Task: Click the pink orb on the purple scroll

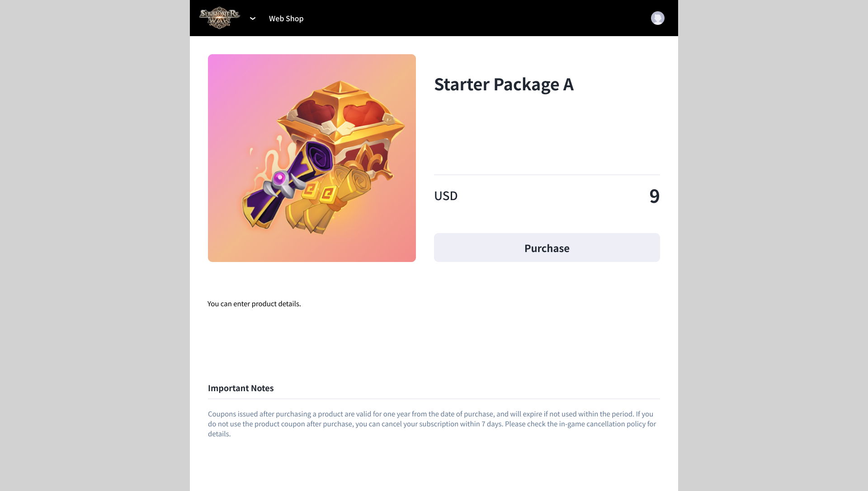Action: [280, 178]
